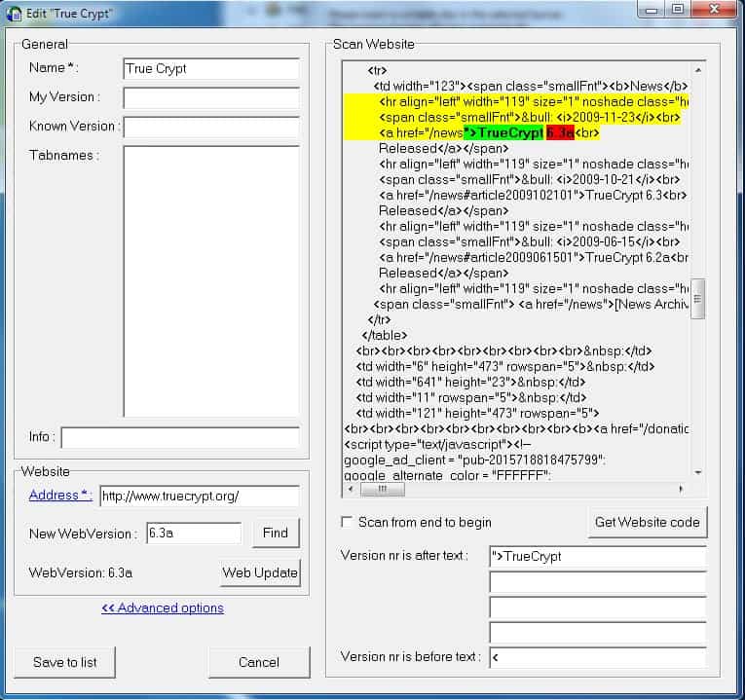Close the Edit True Crypt dialog
The width and height of the screenshot is (745, 700).
click(714, 10)
